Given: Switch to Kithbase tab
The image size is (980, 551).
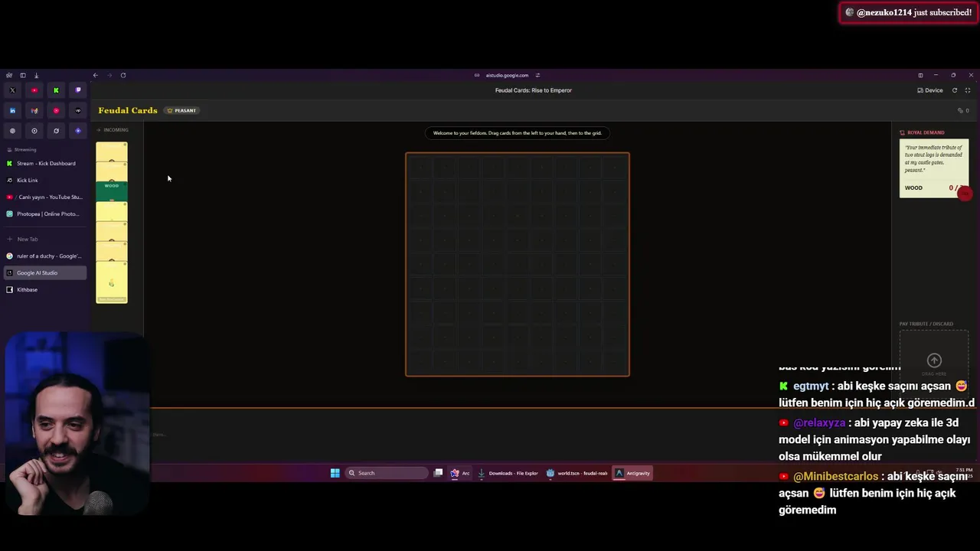Looking at the screenshot, I should [46, 289].
